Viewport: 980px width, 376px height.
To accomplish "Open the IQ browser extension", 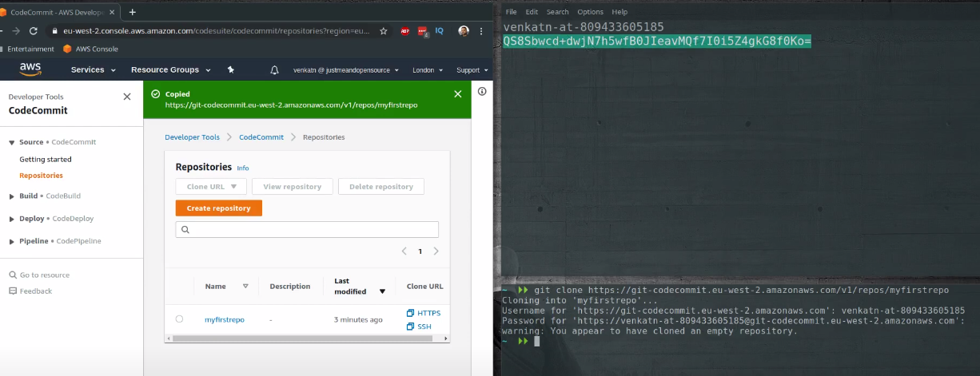I will (440, 31).
